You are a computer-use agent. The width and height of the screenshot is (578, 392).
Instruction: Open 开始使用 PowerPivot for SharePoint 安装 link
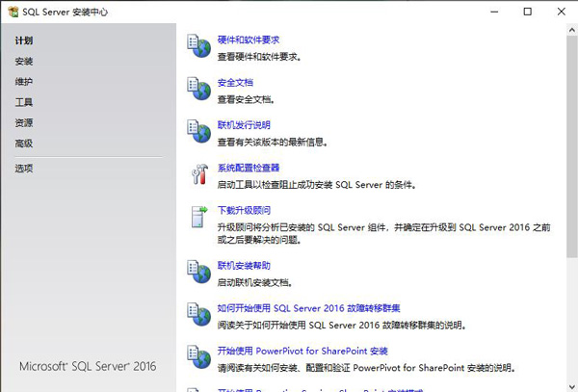(302, 351)
